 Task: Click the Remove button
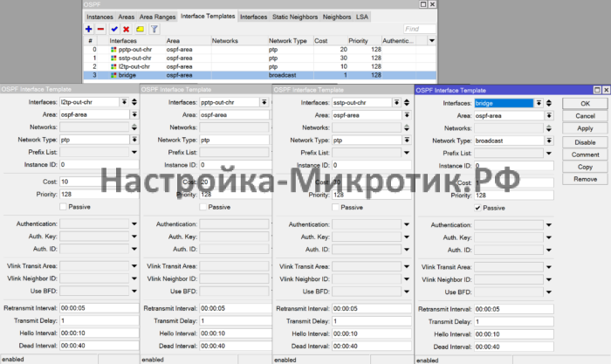(585, 179)
